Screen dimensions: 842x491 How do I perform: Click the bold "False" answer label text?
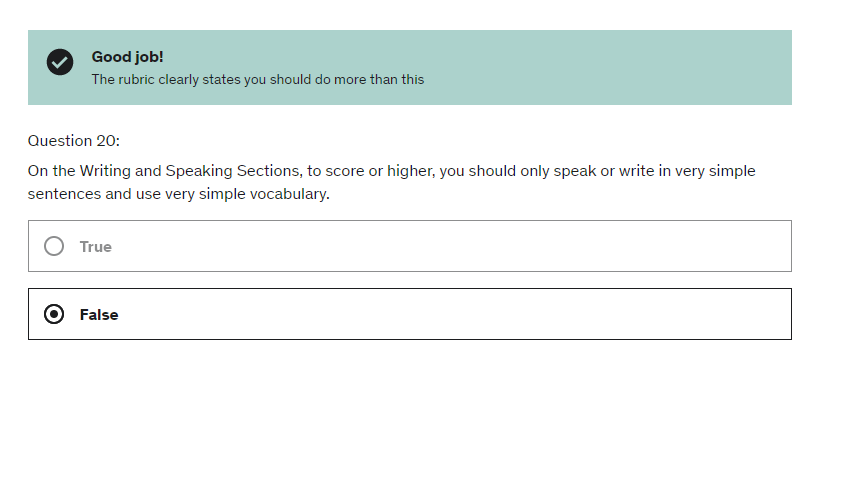click(x=99, y=315)
